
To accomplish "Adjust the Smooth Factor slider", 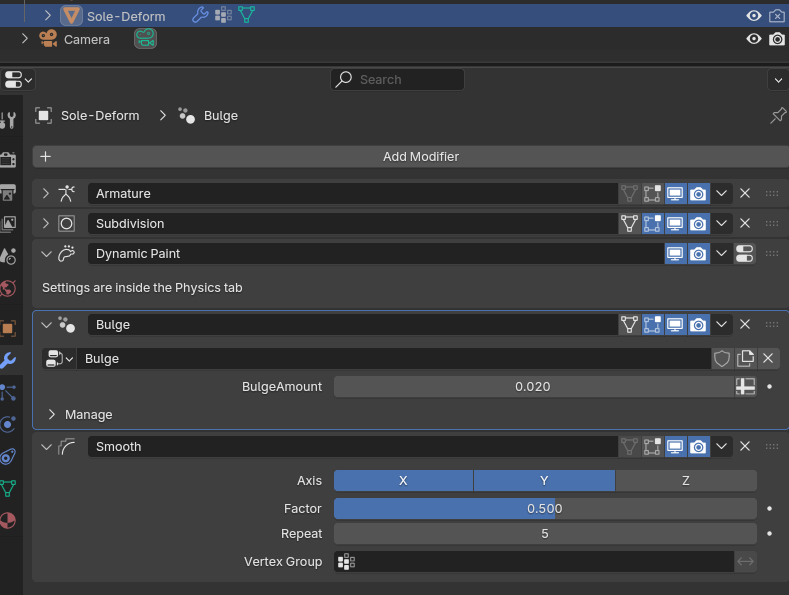I will (x=544, y=509).
